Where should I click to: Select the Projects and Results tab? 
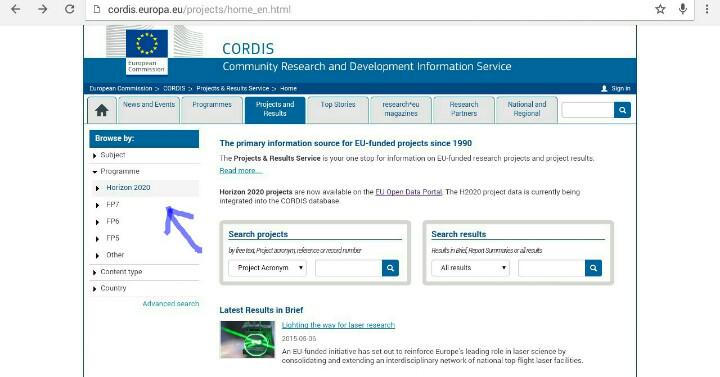tap(275, 109)
